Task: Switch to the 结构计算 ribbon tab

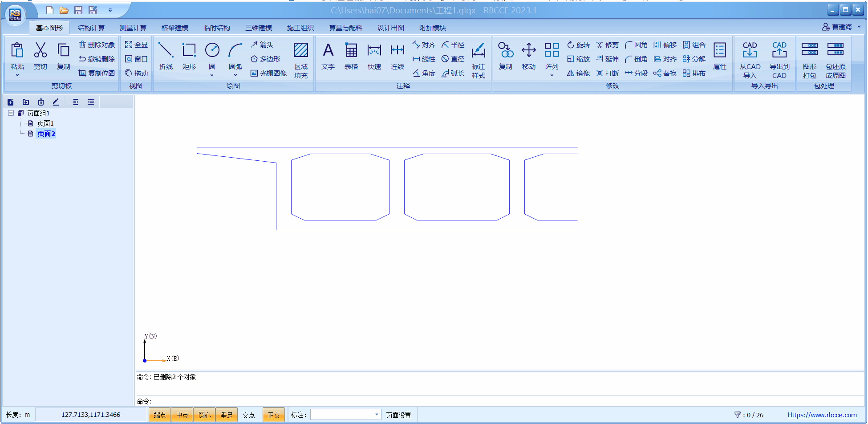Action: click(91, 28)
